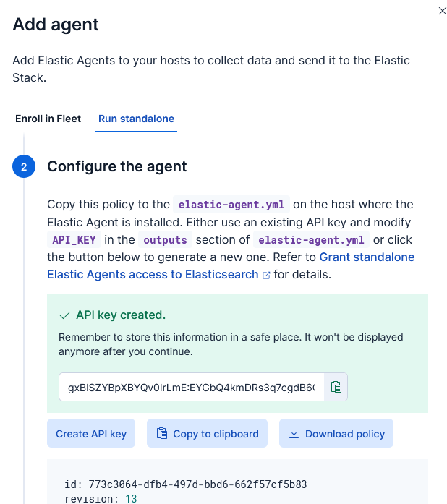This screenshot has height=504, width=447.
Task: Click the Add agent title
Action: point(56,25)
